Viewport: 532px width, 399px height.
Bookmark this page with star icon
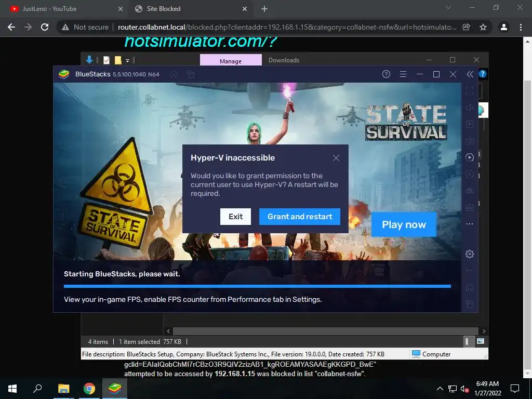(x=483, y=27)
